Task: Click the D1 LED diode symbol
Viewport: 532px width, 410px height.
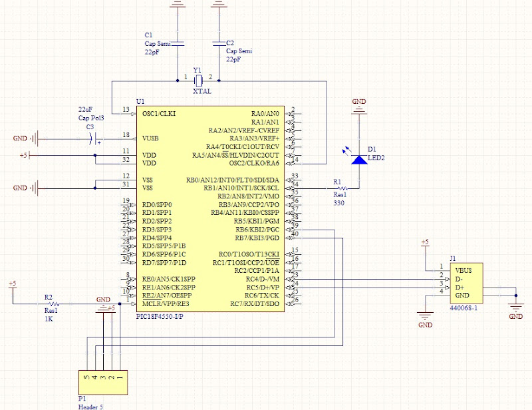Action: point(359,159)
